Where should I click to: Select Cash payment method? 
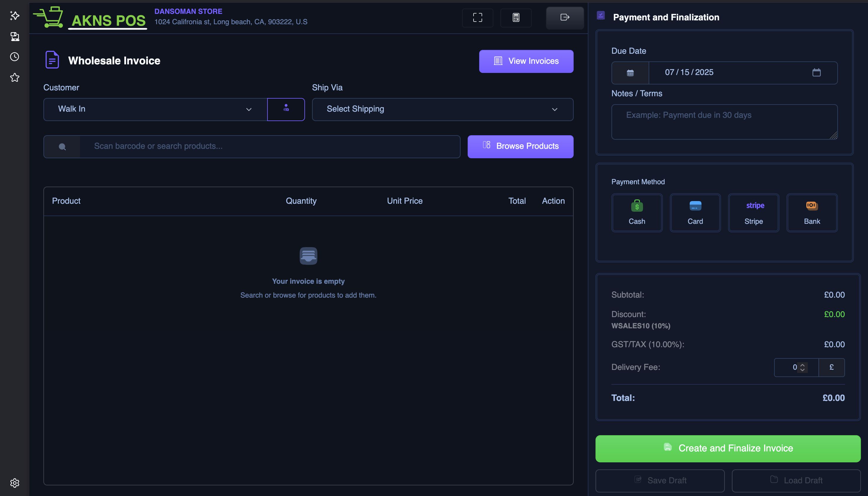637,213
